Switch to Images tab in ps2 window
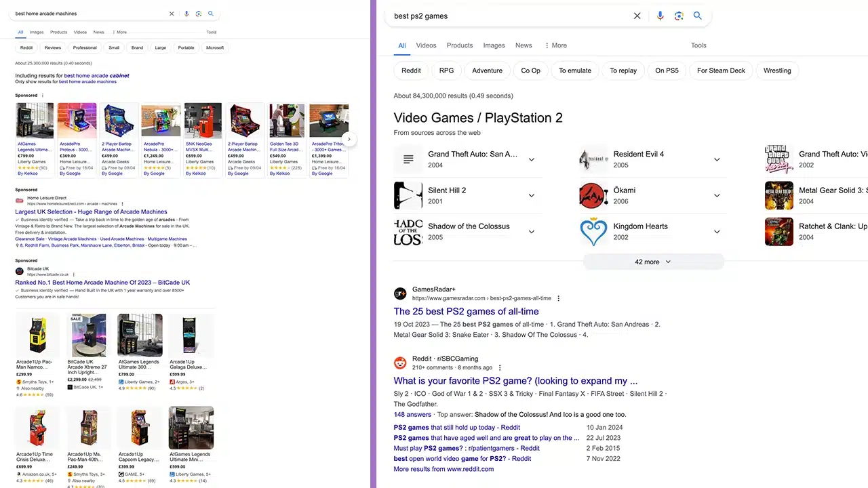The height and width of the screenshot is (488, 868). click(494, 45)
